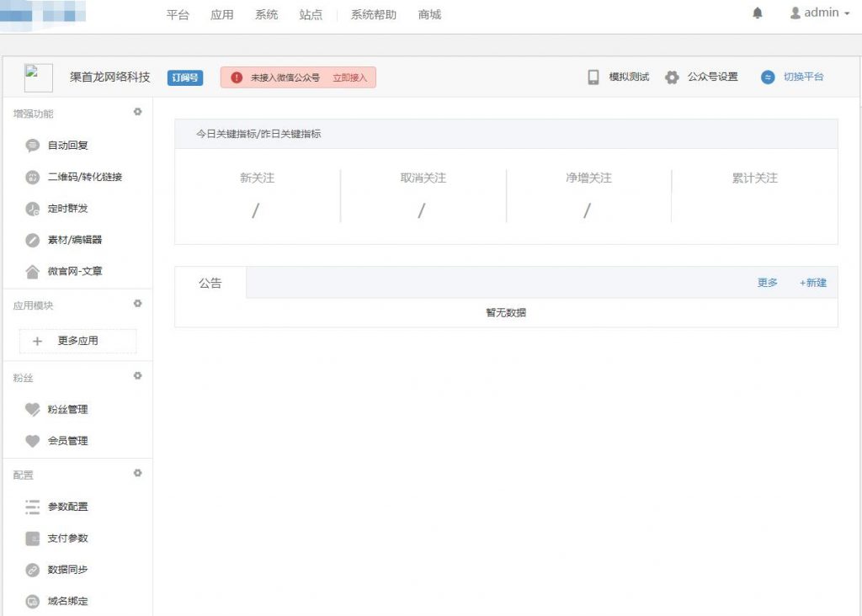862x616 pixels.
Task: Click the 配置 section gear icon
Action: click(x=137, y=474)
